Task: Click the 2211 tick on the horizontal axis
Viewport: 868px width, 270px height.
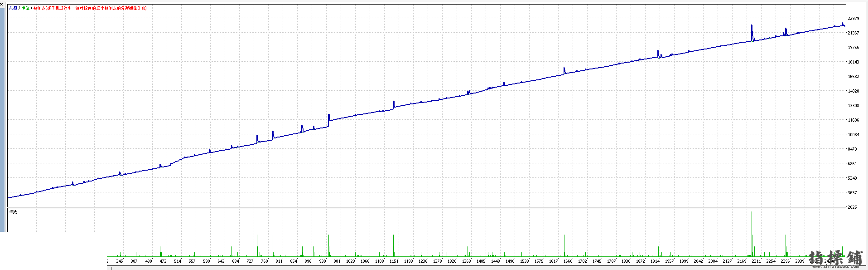Action: click(757, 261)
